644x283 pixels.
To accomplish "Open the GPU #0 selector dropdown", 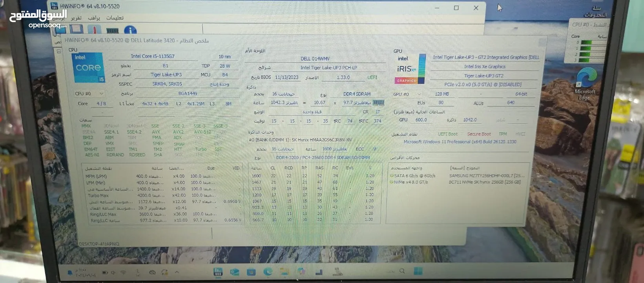I will pos(407,94).
